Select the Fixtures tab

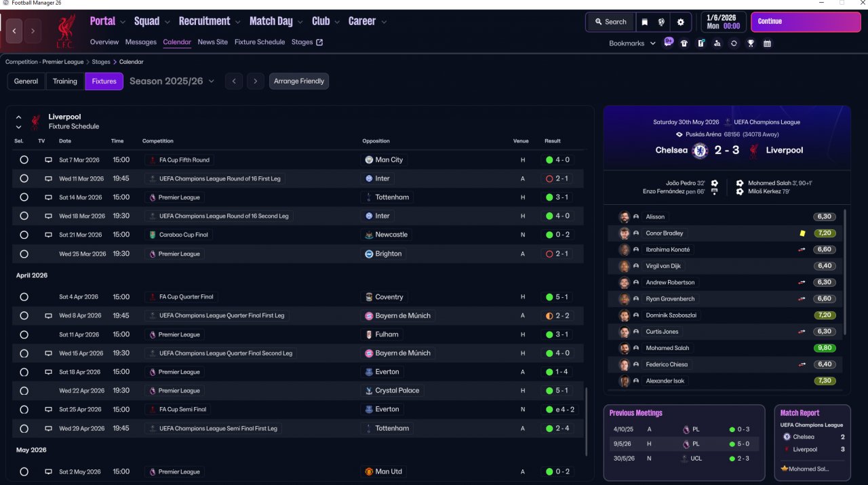point(104,81)
